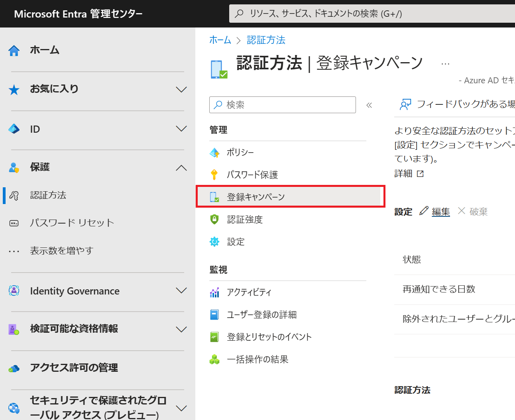
Task: Click the お気に入り star icon
Action: [14, 90]
